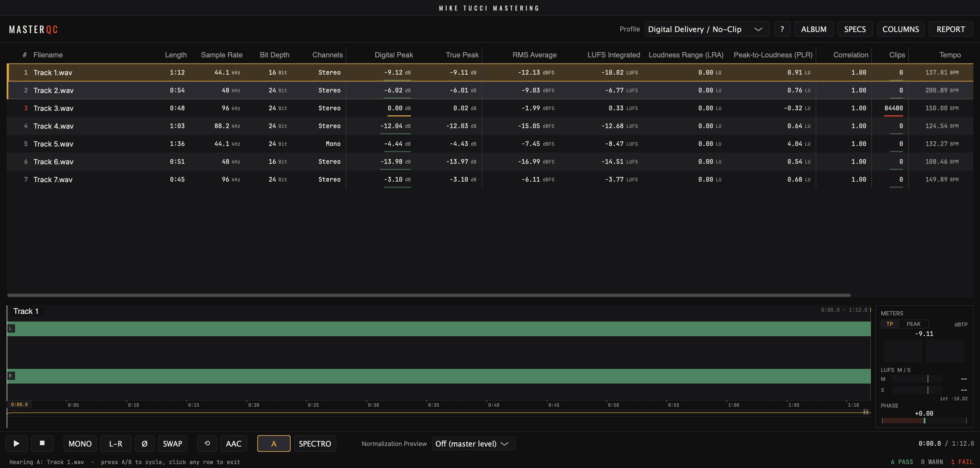The width and height of the screenshot is (980, 468).
Task: Sort by the True Peak column header
Action: pyautogui.click(x=462, y=55)
